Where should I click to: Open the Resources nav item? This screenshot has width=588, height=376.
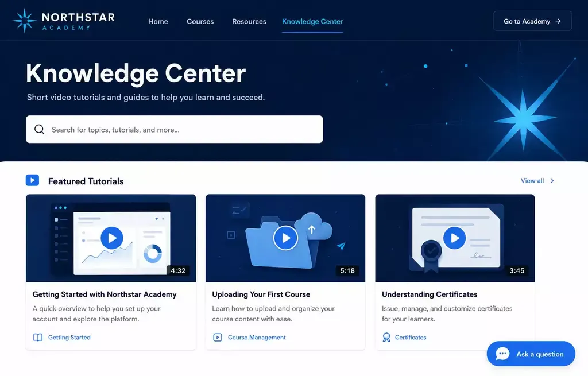[249, 21]
